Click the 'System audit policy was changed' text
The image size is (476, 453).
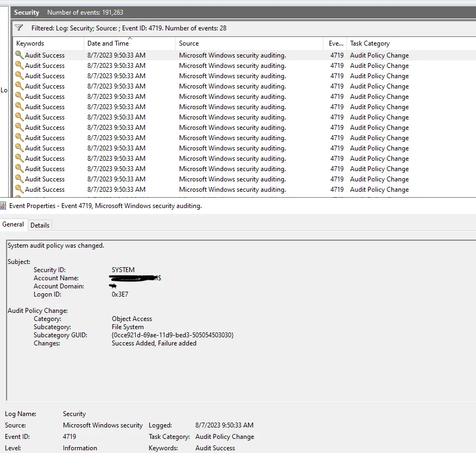56,246
